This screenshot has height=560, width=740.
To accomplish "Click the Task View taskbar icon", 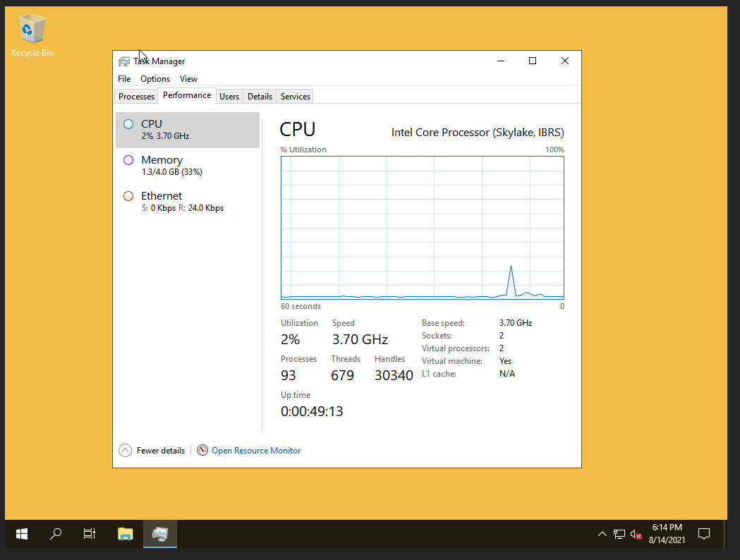I will pyautogui.click(x=90, y=534).
